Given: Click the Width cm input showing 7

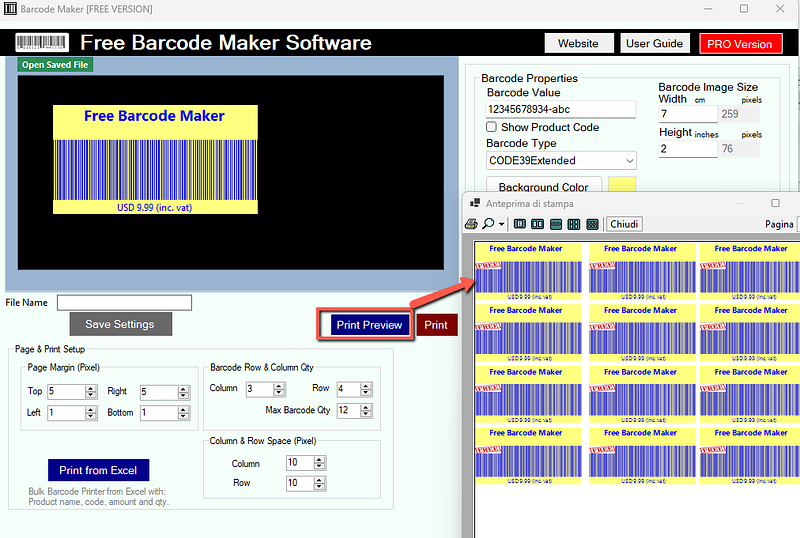Looking at the screenshot, I should [688, 114].
